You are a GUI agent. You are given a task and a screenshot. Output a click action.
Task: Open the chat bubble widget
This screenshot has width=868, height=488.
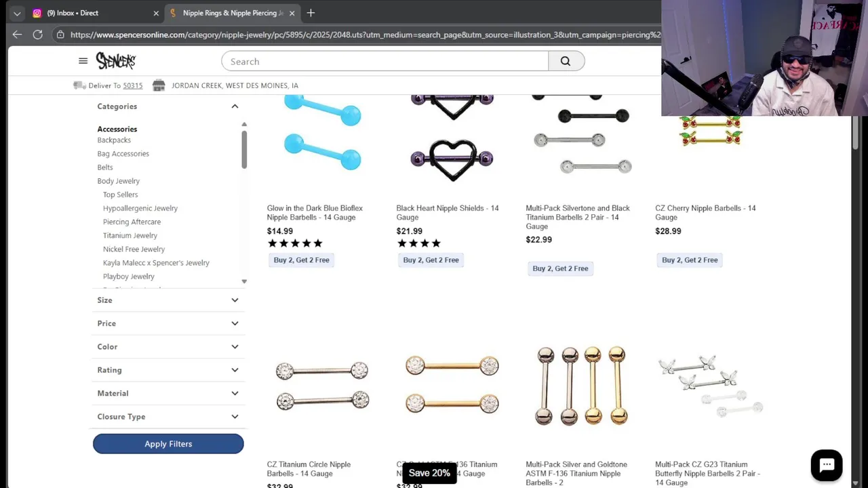(x=827, y=465)
